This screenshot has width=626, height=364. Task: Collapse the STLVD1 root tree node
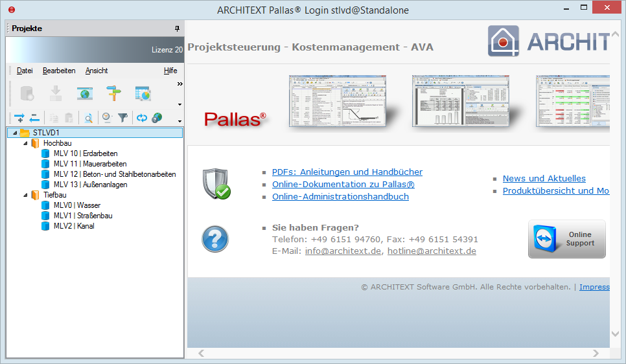(15, 133)
